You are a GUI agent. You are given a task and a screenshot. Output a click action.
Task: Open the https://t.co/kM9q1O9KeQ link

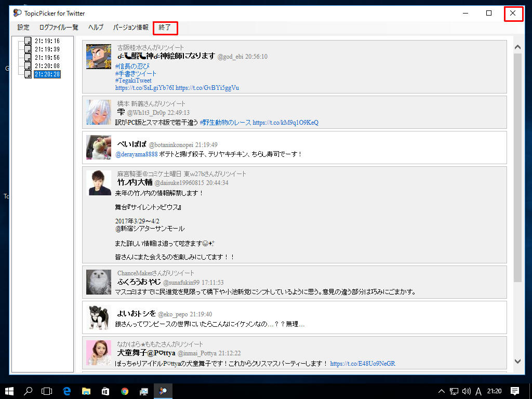(286, 123)
